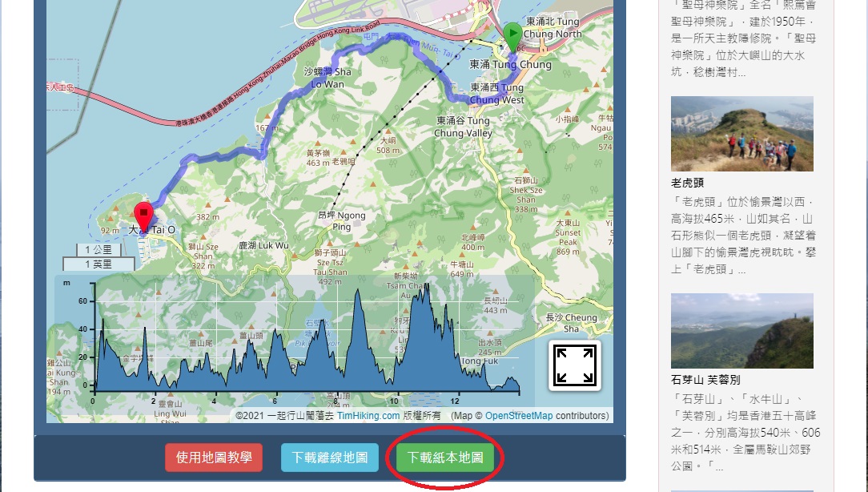Click the 下載離線地圖 offline map button
This screenshot has width=868, height=492.
(x=330, y=458)
